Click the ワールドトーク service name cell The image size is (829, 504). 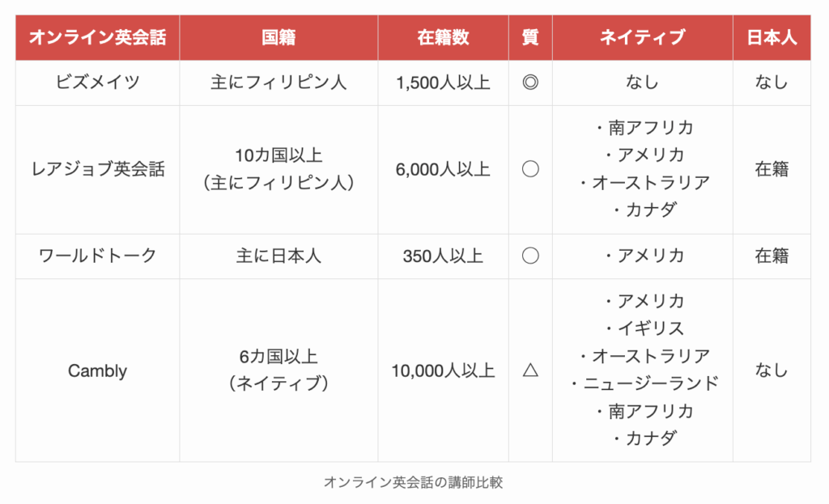tap(98, 256)
